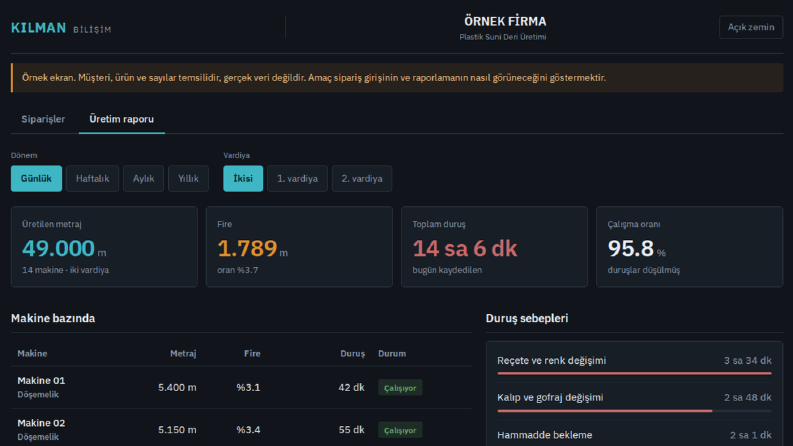Click the Makine column header

32,353
